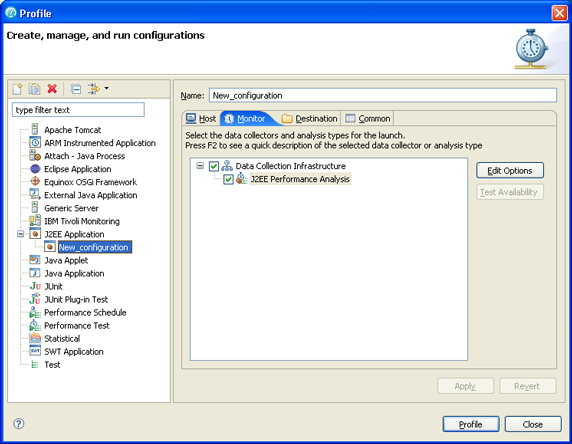Open the filter configurations dropdown arrow
Screen dimensions: 572x444
107,88
